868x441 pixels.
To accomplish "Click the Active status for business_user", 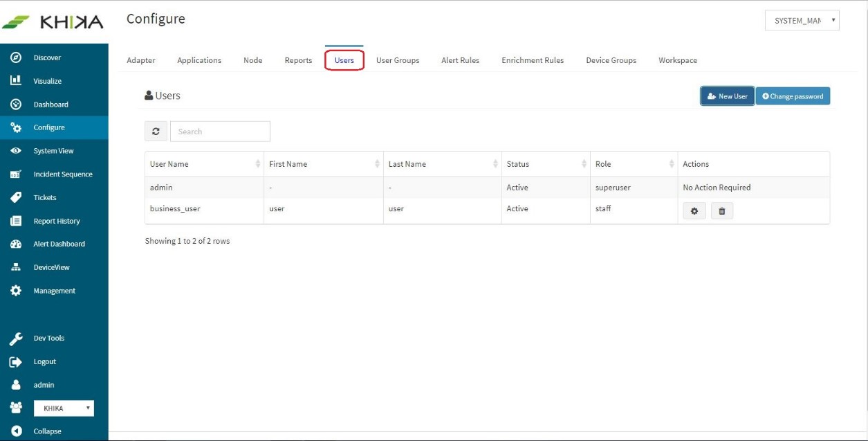I will 517,208.
